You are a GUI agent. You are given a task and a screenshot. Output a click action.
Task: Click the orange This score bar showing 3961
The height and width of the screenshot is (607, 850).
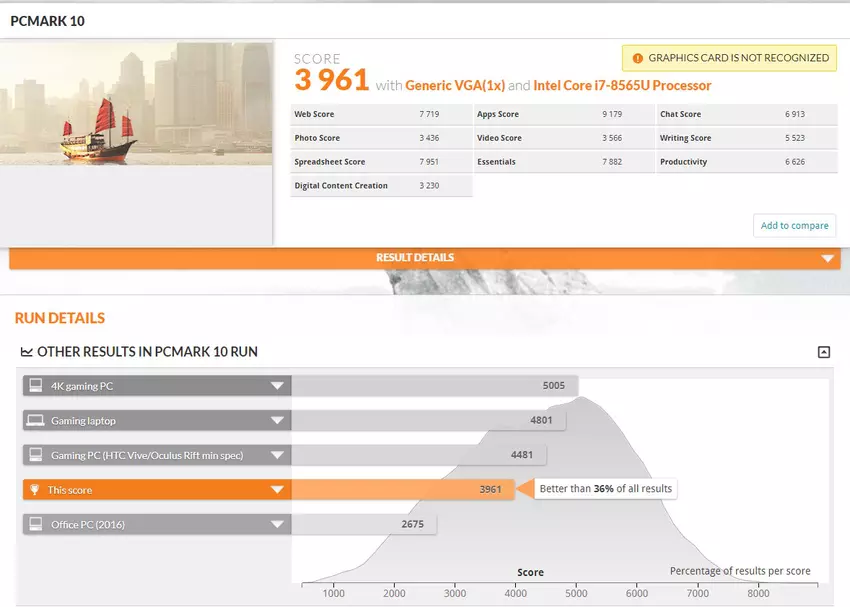pos(402,490)
